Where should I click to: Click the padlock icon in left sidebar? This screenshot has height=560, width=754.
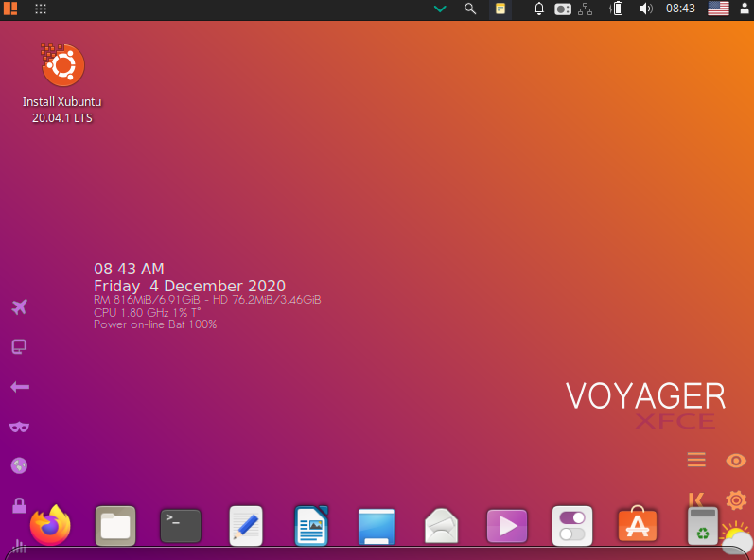tap(19, 505)
